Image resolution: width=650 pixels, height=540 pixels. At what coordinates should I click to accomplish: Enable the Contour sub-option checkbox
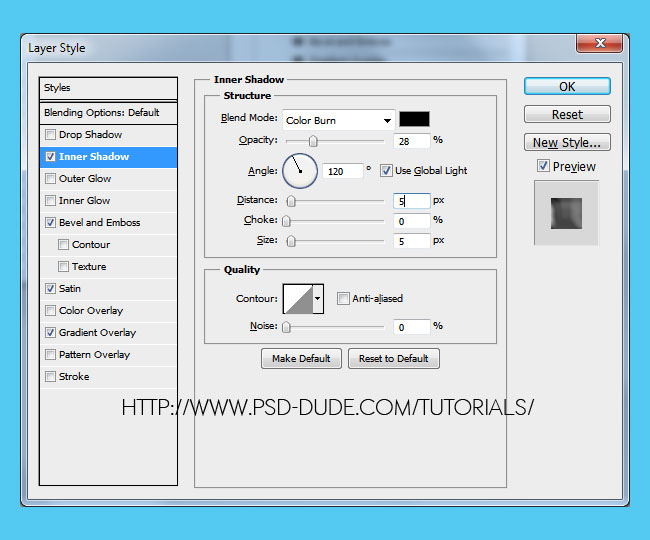[x=63, y=245]
